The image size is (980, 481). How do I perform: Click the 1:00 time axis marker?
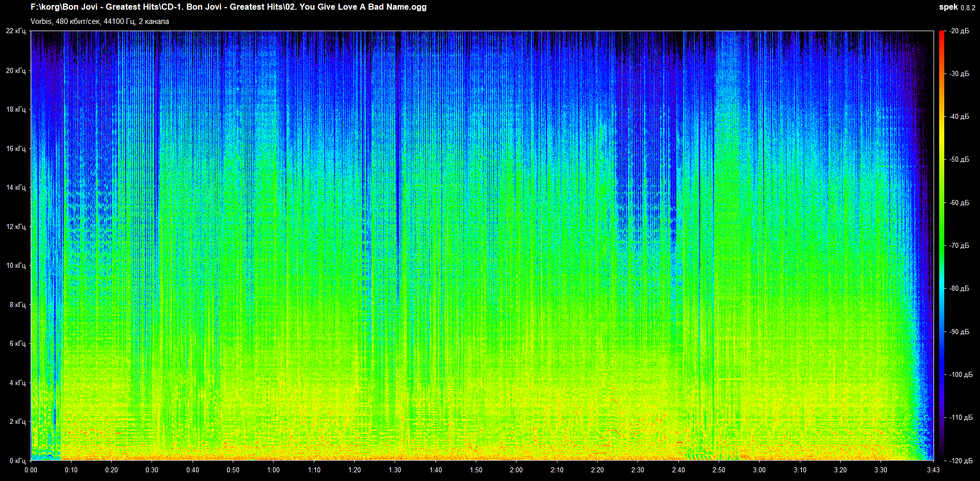point(274,470)
